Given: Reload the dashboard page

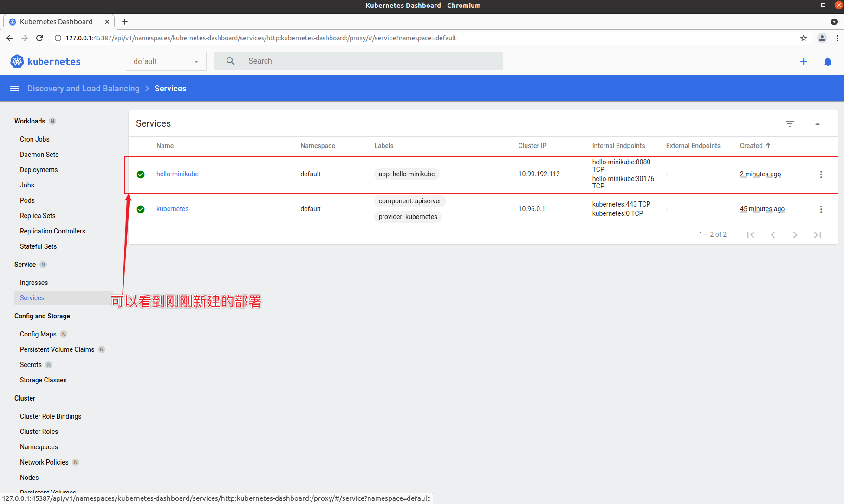Looking at the screenshot, I should coord(39,38).
